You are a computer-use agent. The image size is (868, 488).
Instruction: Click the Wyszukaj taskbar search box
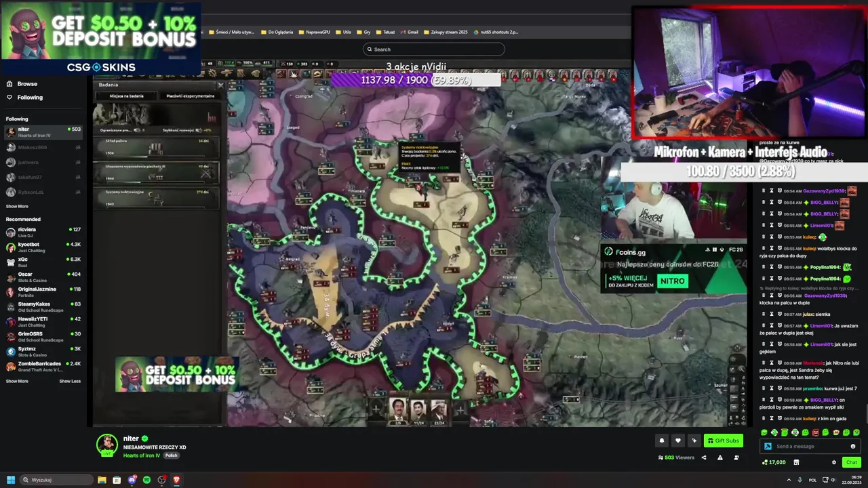[x=57, y=480]
